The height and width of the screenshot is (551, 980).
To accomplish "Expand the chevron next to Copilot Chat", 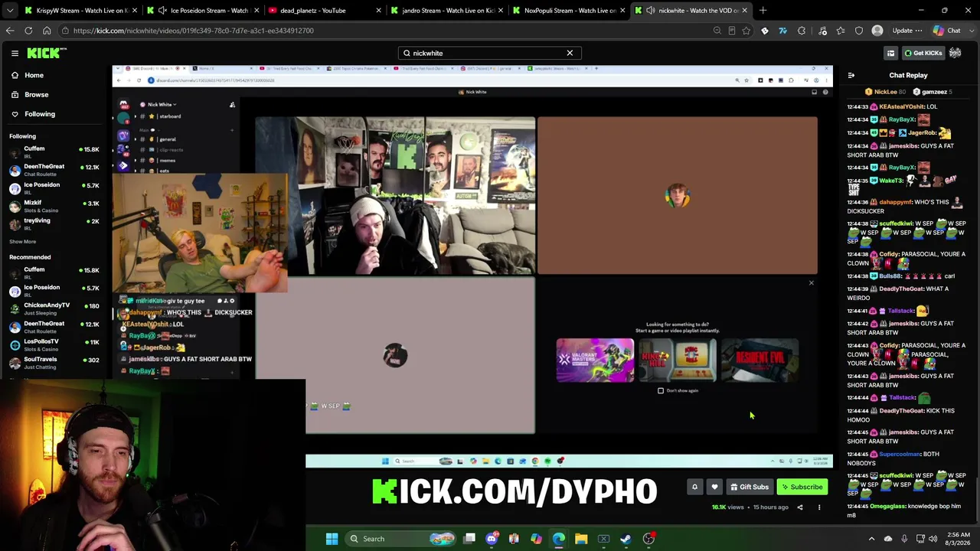I will (x=970, y=31).
